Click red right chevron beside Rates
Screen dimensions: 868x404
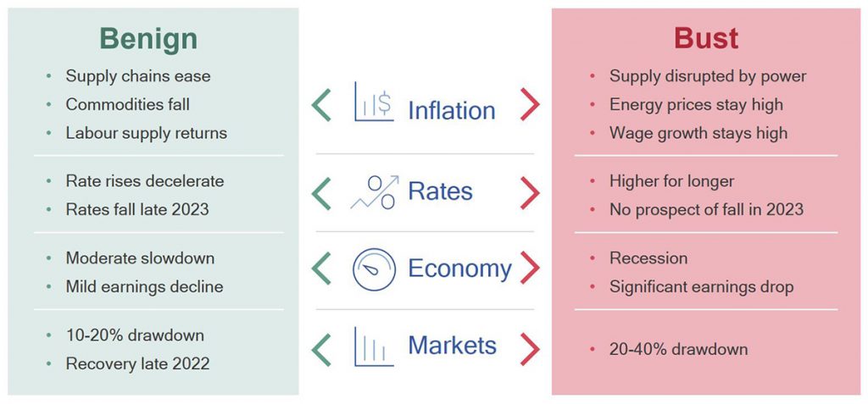tap(530, 194)
